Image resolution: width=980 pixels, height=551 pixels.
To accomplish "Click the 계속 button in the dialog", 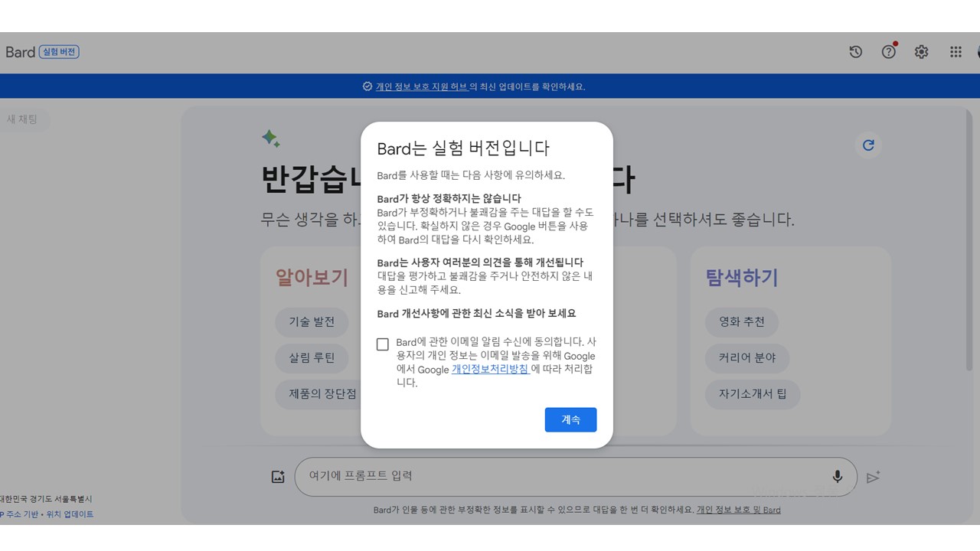I will 570,419.
